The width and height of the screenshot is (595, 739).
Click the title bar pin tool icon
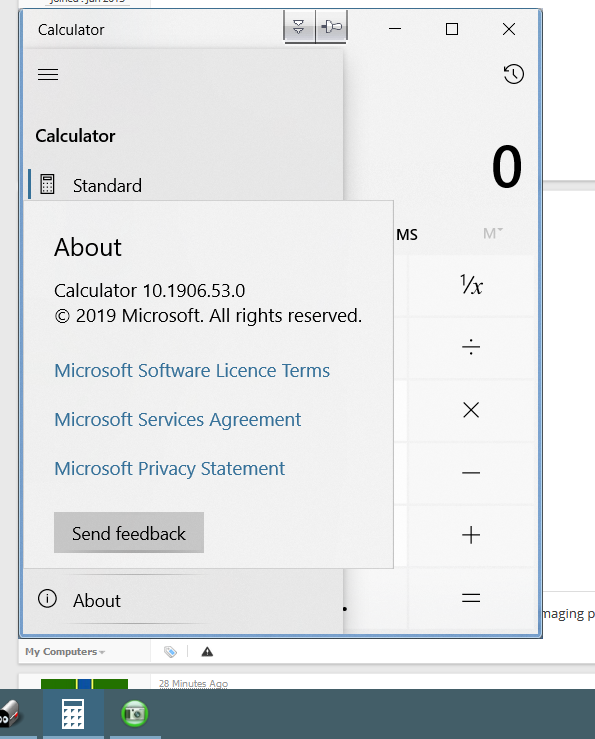pyautogui.click(x=331, y=27)
